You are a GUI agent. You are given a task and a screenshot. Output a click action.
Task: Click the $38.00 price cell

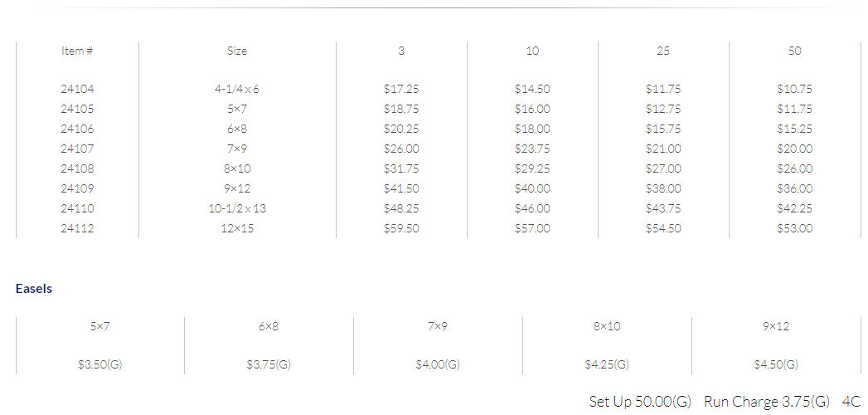pos(663,188)
